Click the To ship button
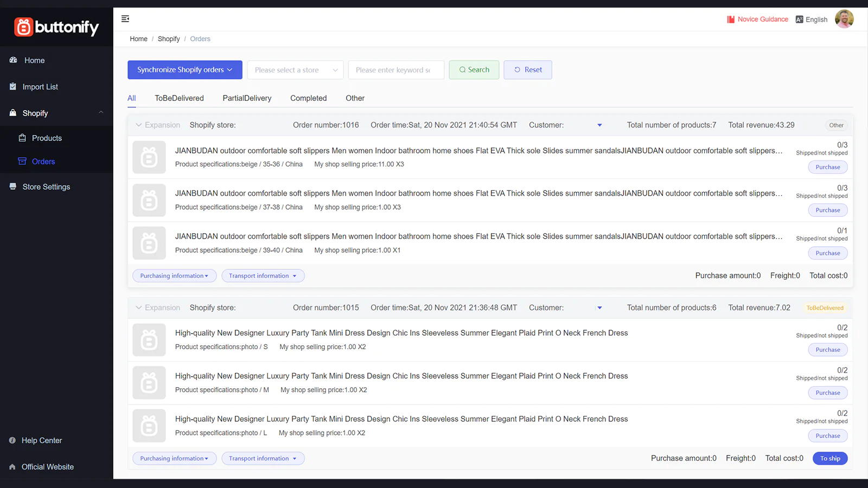The image size is (868, 488). [x=830, y=459]
